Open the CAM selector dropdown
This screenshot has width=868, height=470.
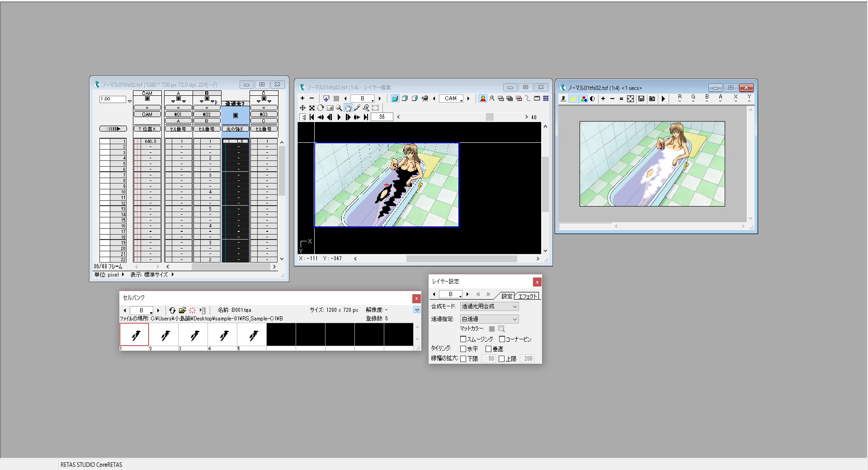pos(451,99)
